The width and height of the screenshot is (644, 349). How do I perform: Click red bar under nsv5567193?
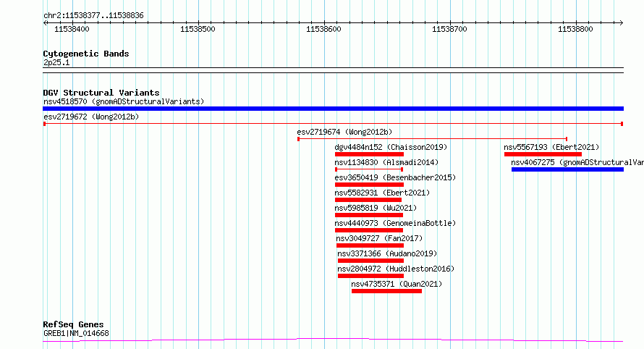(543, 154)
